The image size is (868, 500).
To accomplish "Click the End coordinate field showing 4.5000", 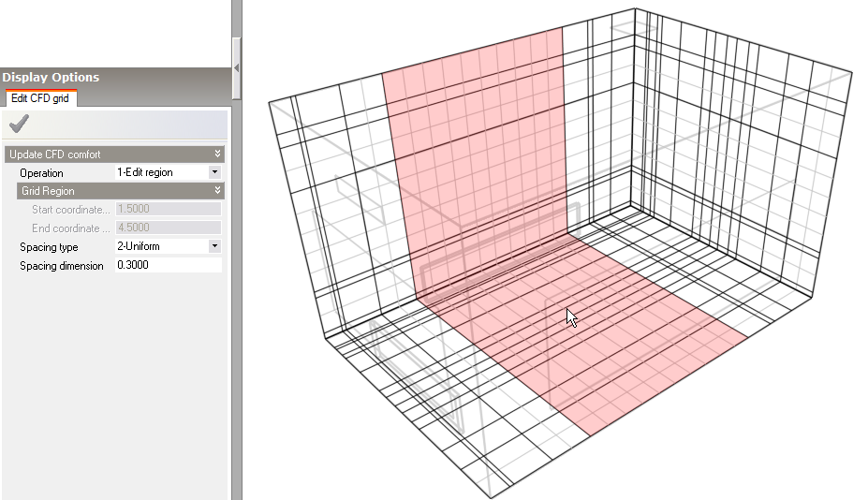I will click(x=167, y=228).
